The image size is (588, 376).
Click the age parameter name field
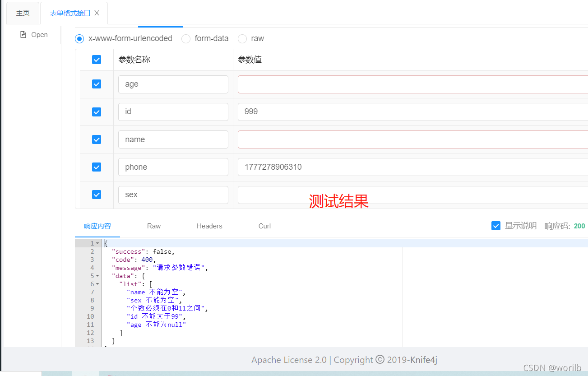[x=173, y=84]
